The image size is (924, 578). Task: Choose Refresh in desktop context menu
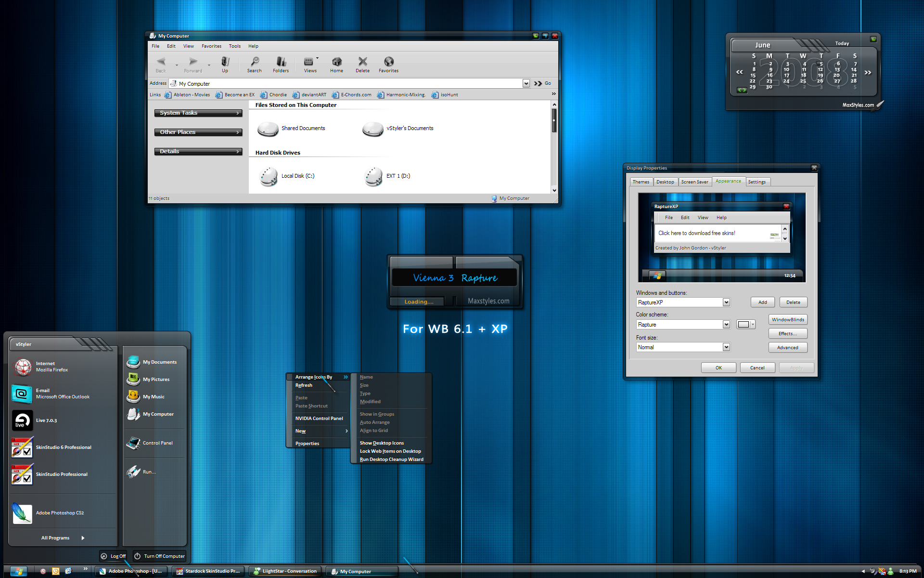pos(304,385)
